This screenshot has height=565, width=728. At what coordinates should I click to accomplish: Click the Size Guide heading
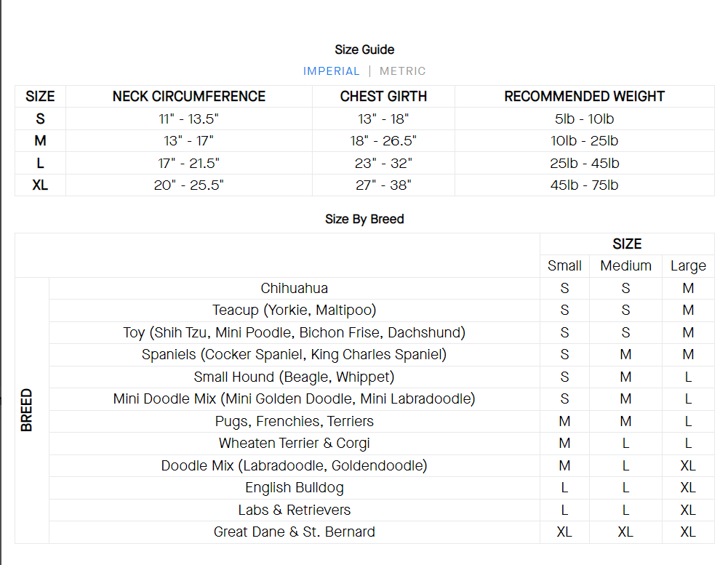pyautogui.click(x=364, y=49)
